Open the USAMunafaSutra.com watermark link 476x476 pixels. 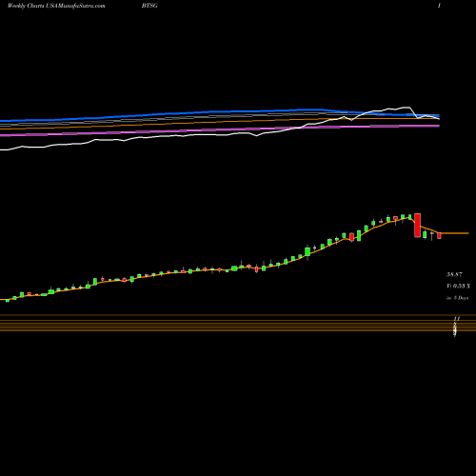pos(75,6)
